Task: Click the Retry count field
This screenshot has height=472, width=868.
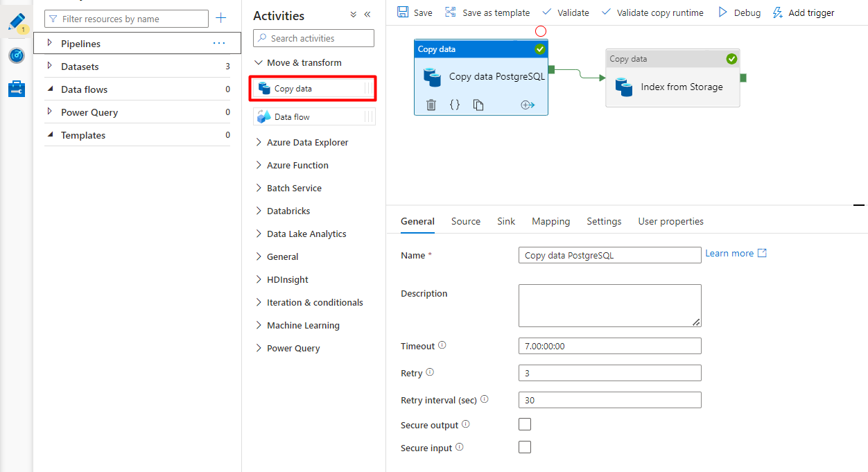Action: (610, 373)
